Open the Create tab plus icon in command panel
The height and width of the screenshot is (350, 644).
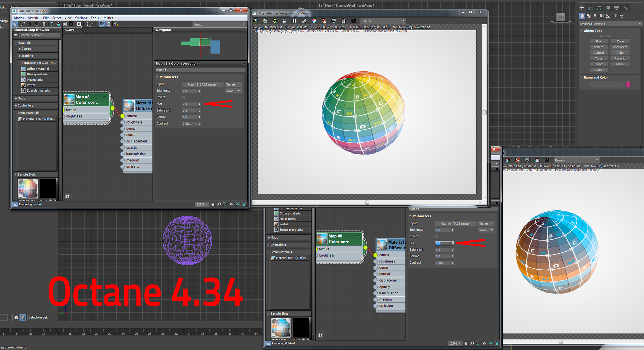(582, 8)
